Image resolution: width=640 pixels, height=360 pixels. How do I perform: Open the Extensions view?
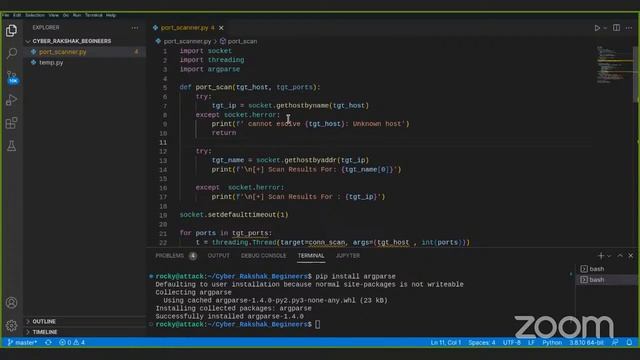click(11, 123)
